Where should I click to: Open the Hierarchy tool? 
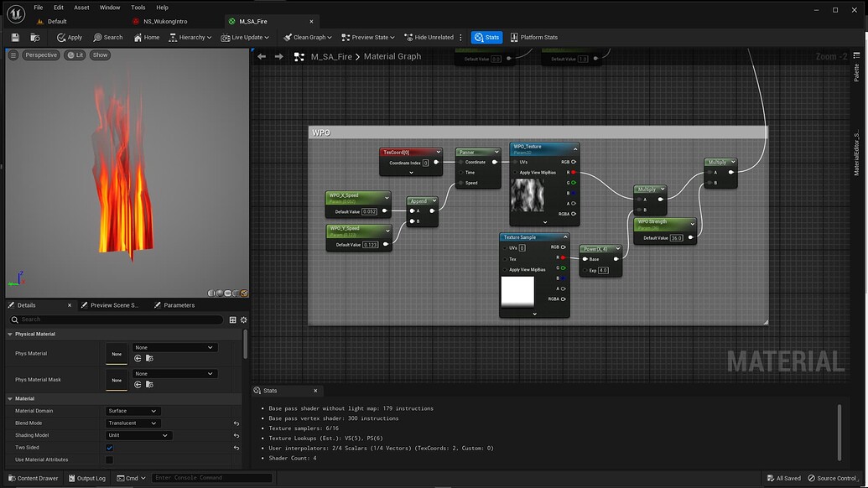coord(189,37)
